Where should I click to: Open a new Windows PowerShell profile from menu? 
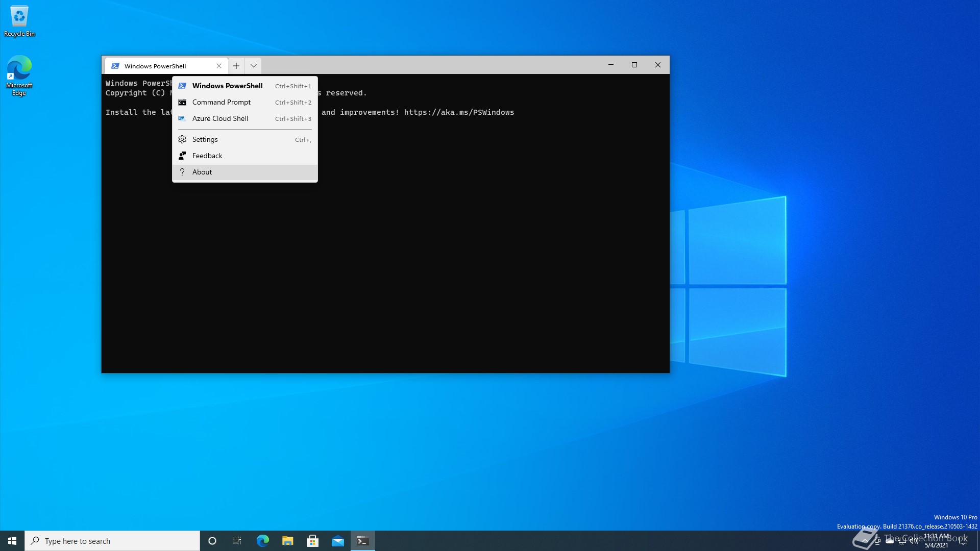245,86
